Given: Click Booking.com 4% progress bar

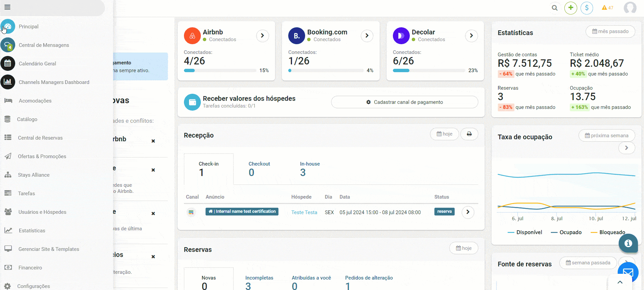Looking at the screenshot, I should (x=326, y=70).
